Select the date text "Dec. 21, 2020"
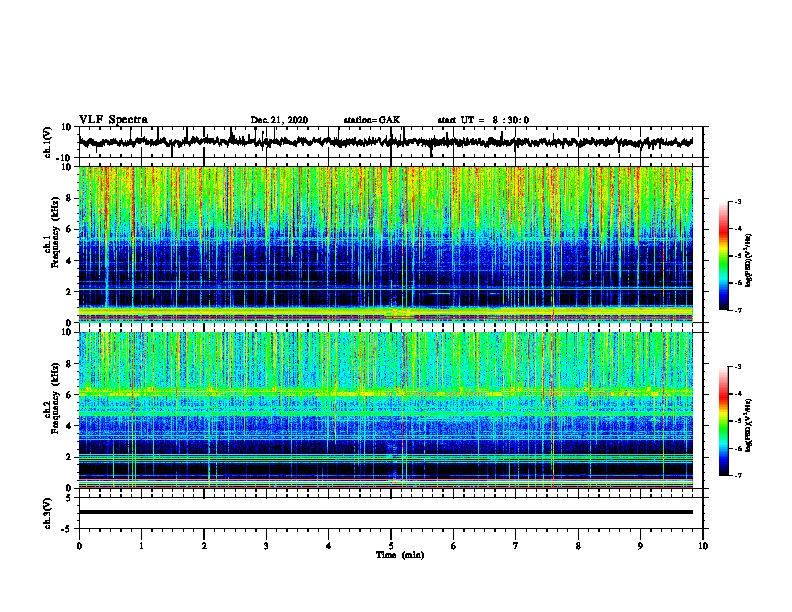 coord(279,120)
